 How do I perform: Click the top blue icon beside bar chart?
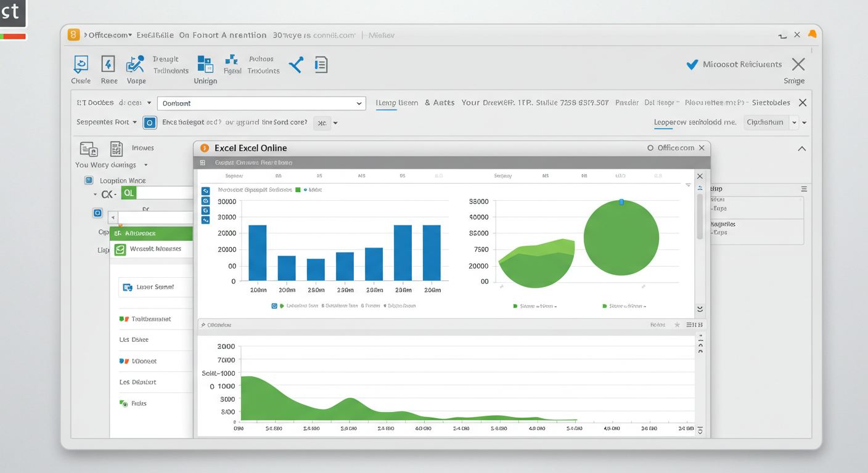click(206, 191)
